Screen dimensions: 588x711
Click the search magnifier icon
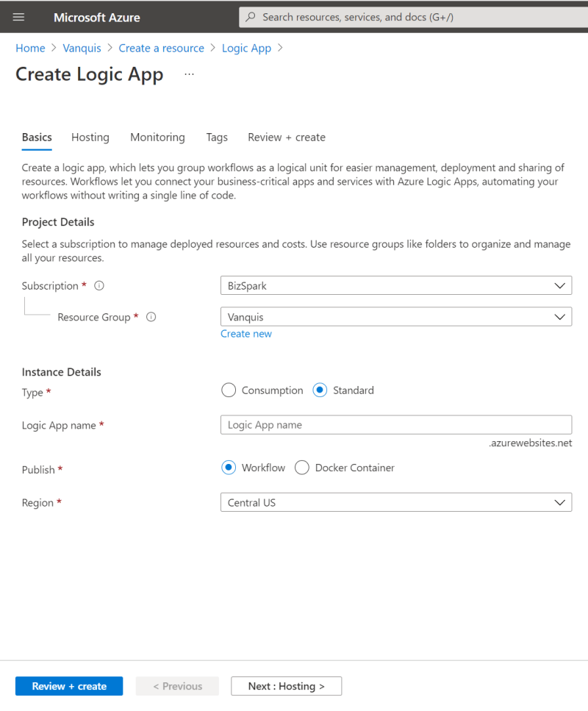(x=250, y=17)
